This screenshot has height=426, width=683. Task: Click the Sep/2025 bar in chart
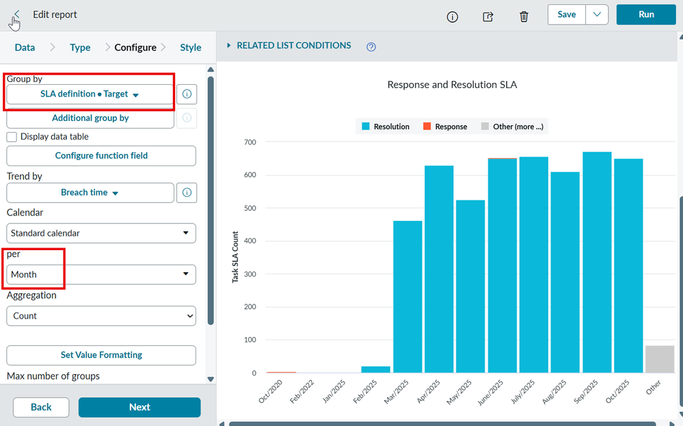click(x=596, y=263)
